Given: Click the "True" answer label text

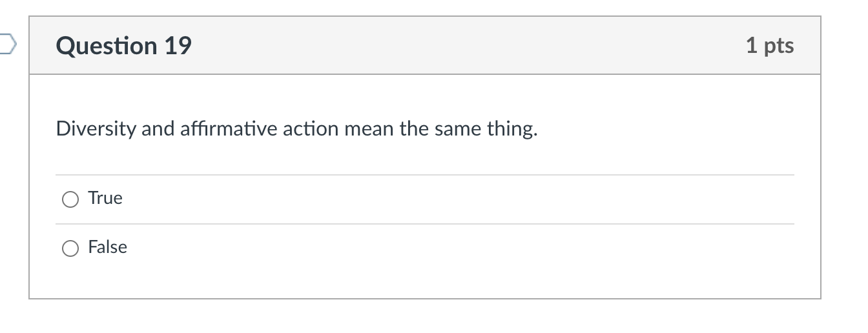Looking at the screenshot, I should (x=105, y=198).
